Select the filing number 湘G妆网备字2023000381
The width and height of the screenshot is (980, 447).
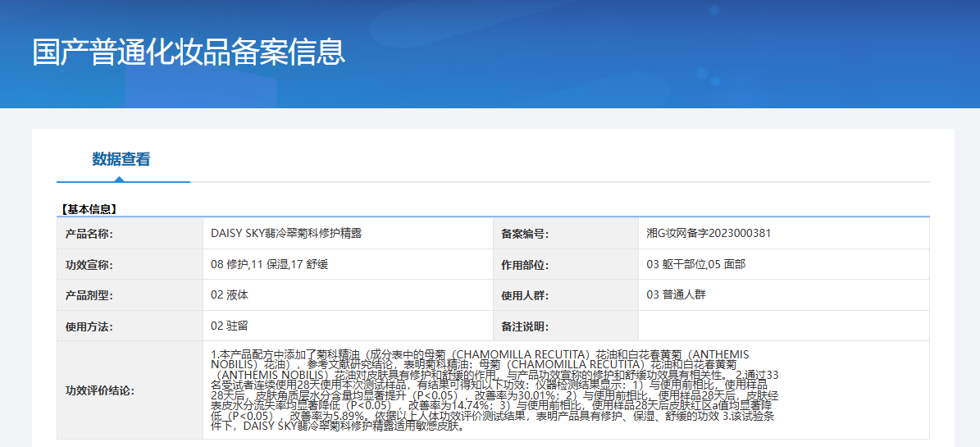(x=709, y=233)
